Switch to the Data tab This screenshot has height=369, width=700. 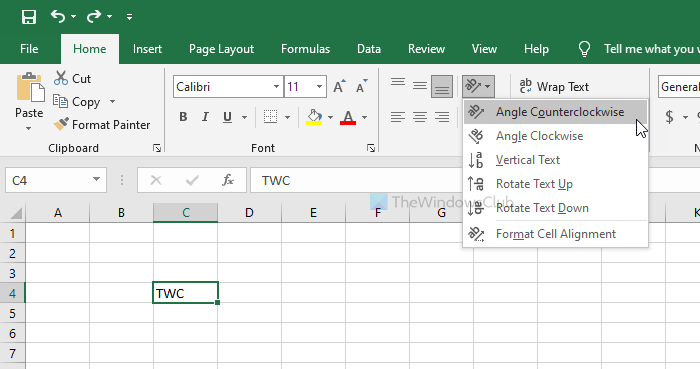[x=369, y=49]
